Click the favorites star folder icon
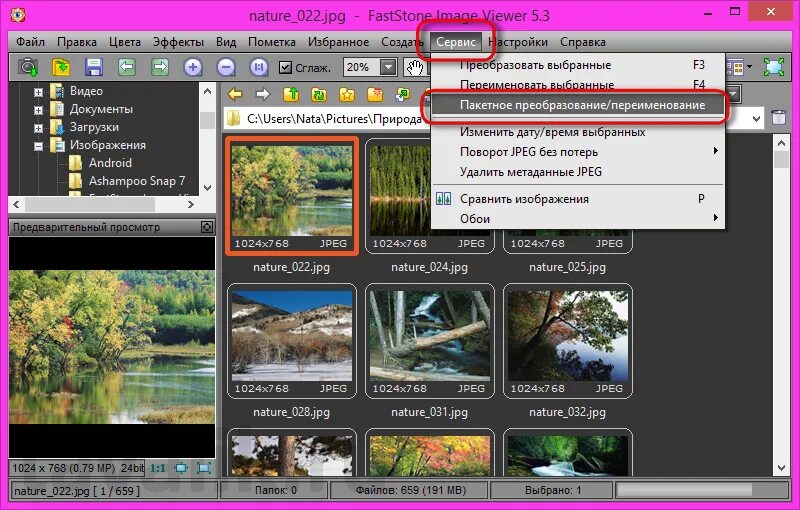Viewport: 800px width, 510px height. click(x=347, y=94)
